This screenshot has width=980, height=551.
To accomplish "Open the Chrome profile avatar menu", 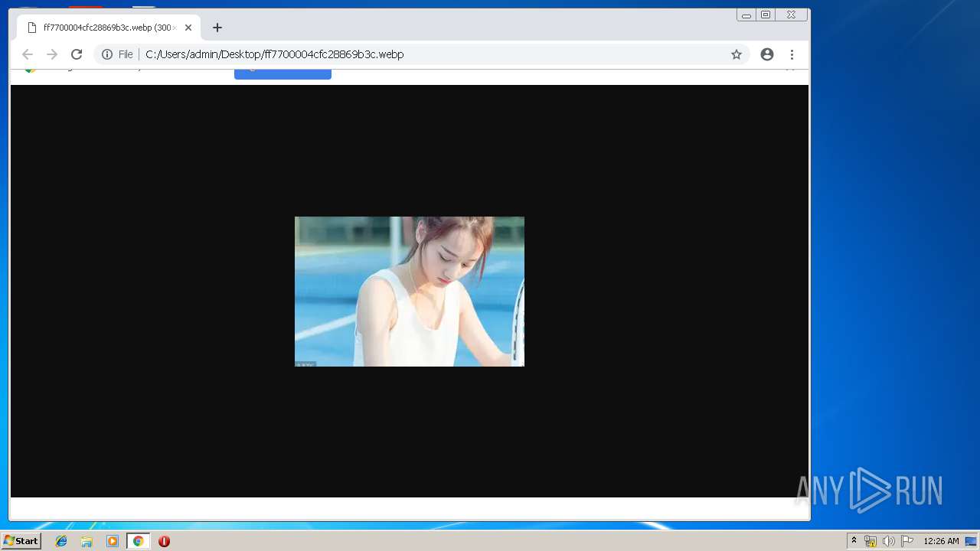I will tap(767, 54).
